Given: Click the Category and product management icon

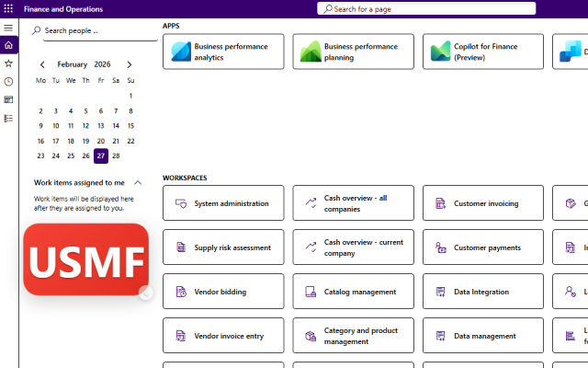Looking at the screenshot, I should click(311, 336).
